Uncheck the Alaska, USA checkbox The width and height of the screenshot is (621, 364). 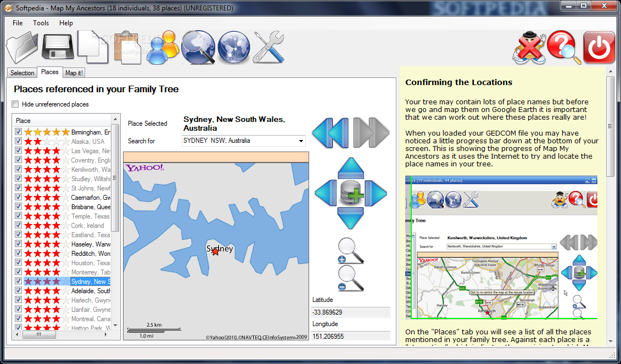(x=18, y=141)
